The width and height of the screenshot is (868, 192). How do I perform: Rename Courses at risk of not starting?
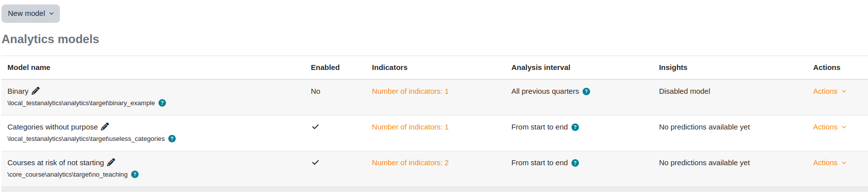[111, 162]
